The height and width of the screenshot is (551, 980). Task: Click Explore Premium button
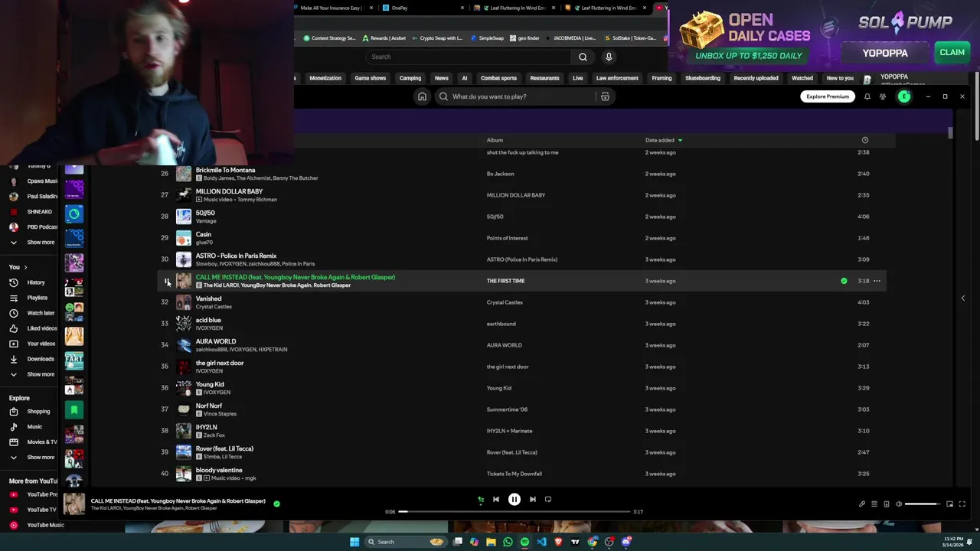[x=828, y=96]
